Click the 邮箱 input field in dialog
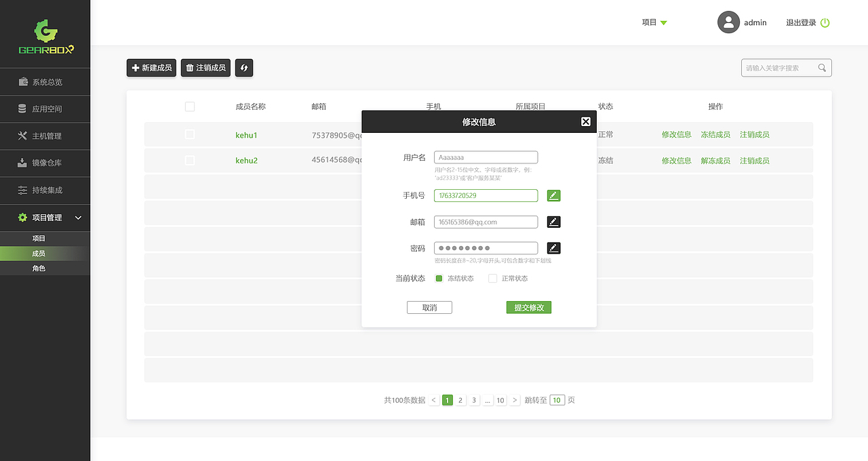The image size is (868, 461). (486, 222)
